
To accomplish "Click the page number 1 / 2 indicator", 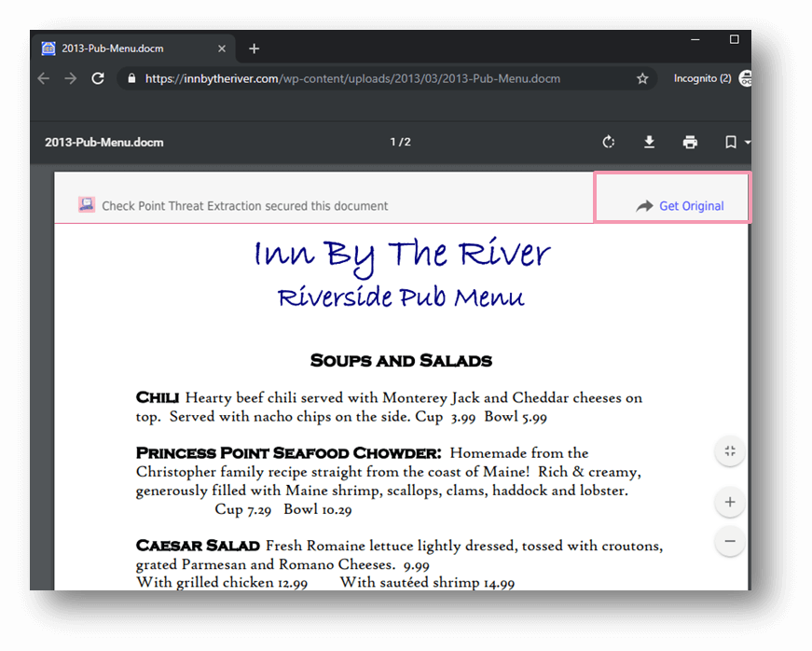I will pos(400,142).
